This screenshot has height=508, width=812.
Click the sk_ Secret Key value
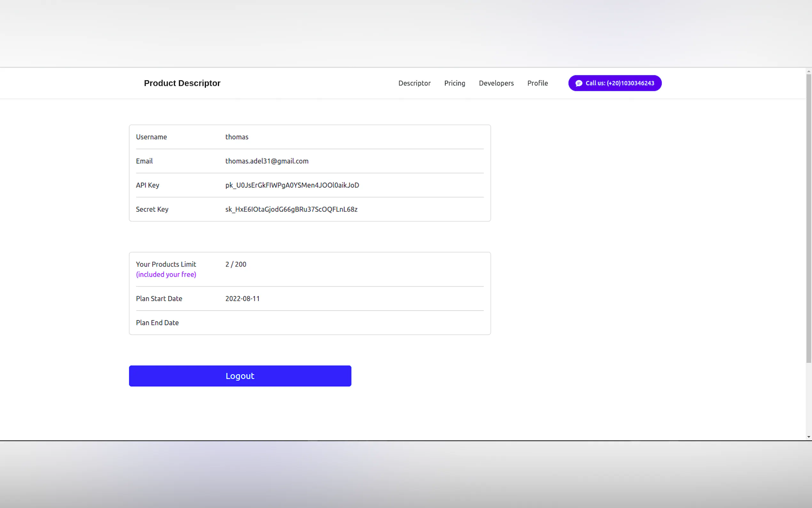291,209
